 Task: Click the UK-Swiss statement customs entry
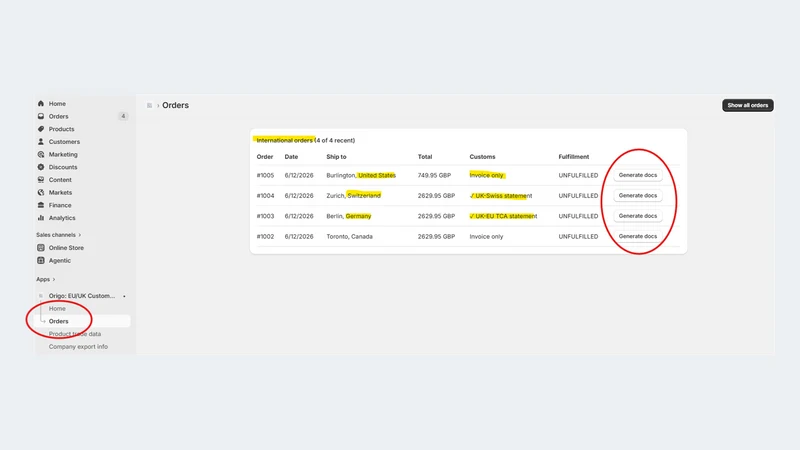501,196
